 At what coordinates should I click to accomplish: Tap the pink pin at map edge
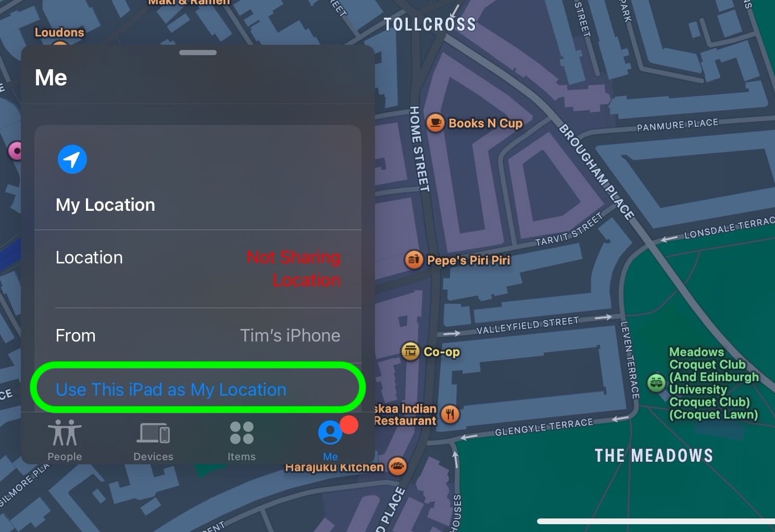tap(16, 151)
